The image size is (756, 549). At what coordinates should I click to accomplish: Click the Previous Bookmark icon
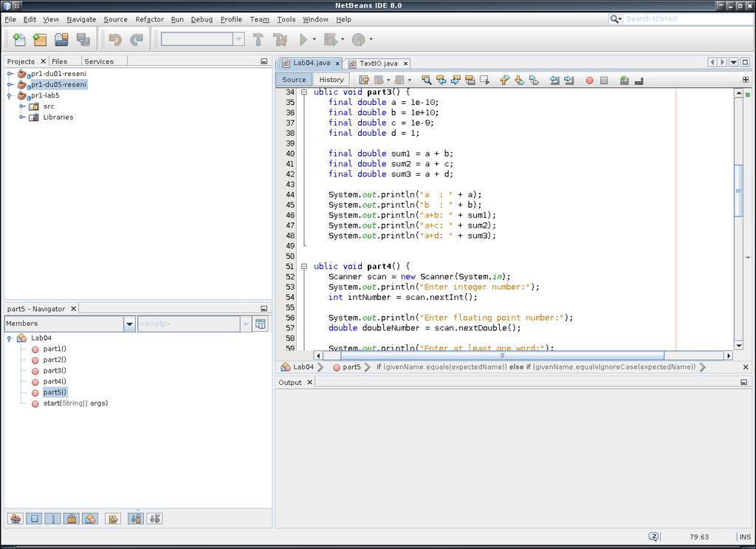pos(505,80)
